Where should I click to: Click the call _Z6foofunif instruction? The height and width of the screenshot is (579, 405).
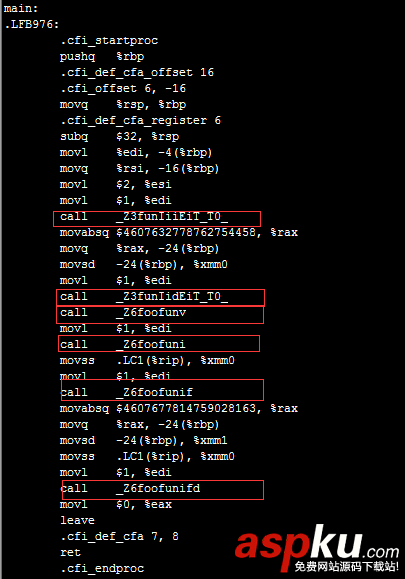126,392
